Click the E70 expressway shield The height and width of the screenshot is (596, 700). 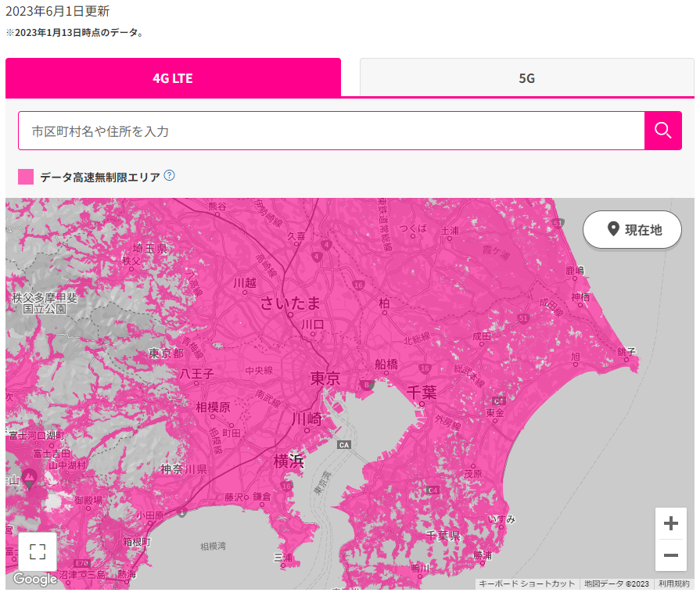[83, 563]
